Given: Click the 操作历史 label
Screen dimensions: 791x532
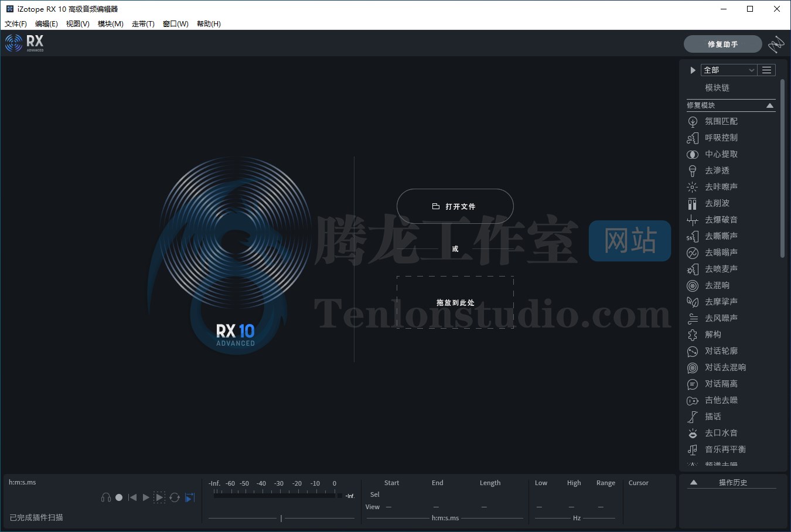Looking at the screenshot, I should [733, 483].
